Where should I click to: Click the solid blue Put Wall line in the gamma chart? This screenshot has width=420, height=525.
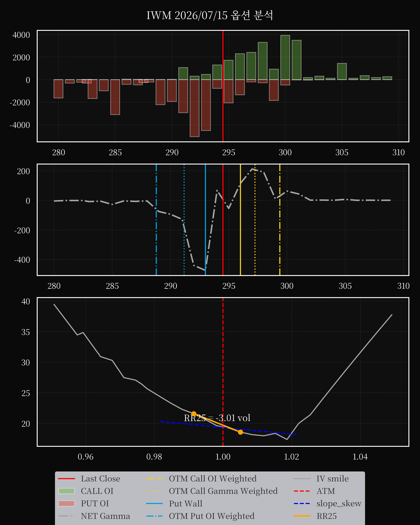click(x=205, y=220)
